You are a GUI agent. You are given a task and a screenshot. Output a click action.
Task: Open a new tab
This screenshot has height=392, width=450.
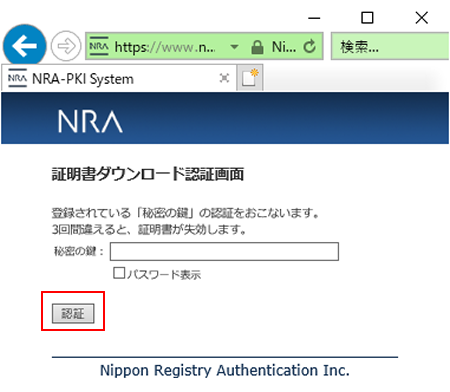pyautogui.click(x=250, y=78)
